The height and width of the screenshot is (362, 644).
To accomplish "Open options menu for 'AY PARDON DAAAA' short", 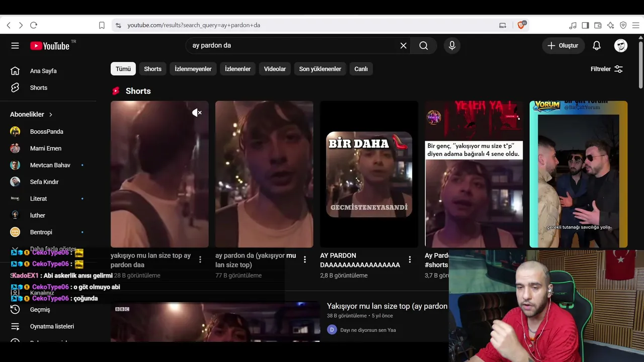I will coord(410,260).
